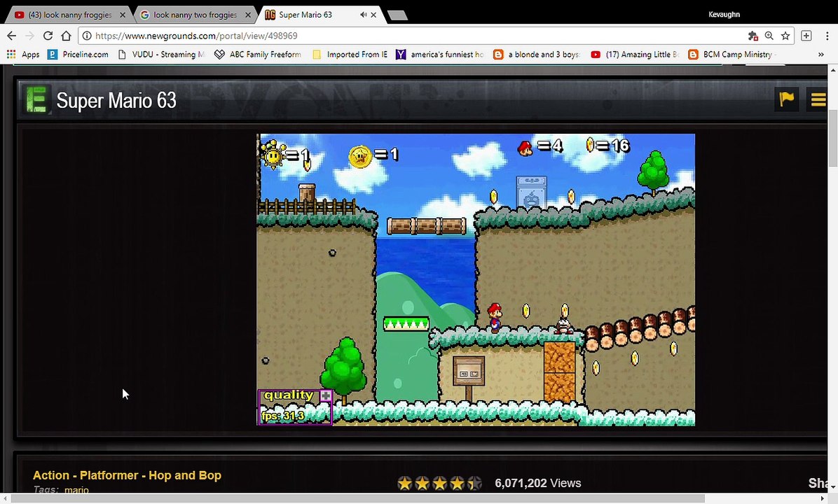This screenshot has width=838, height=504.
Task: Open the Chrome three-dot menu
Action: pyautogui.click(x=827, y=36)
